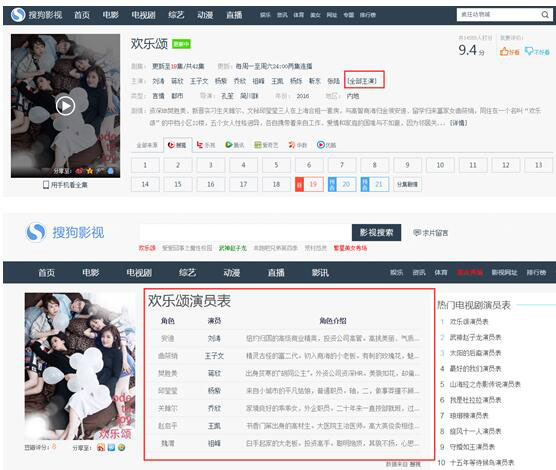Click the green 武神赵子龙 hot-search link
The height and width of the screenshot is (470, 556).
[233, 248]
